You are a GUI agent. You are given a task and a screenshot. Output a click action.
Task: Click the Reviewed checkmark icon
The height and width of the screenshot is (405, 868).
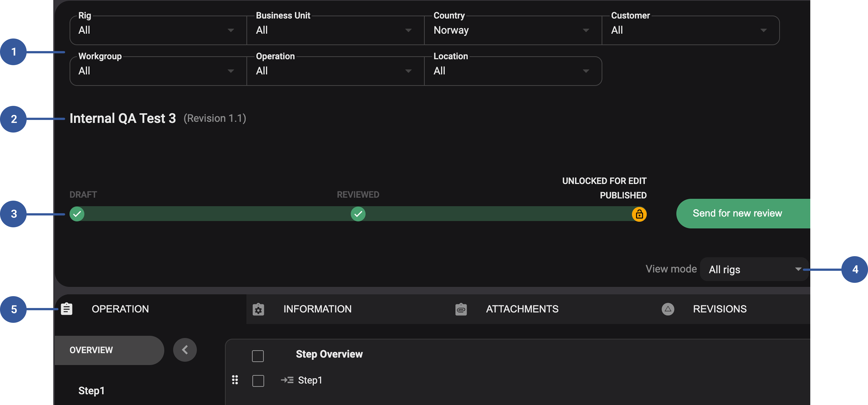point(358,214)
